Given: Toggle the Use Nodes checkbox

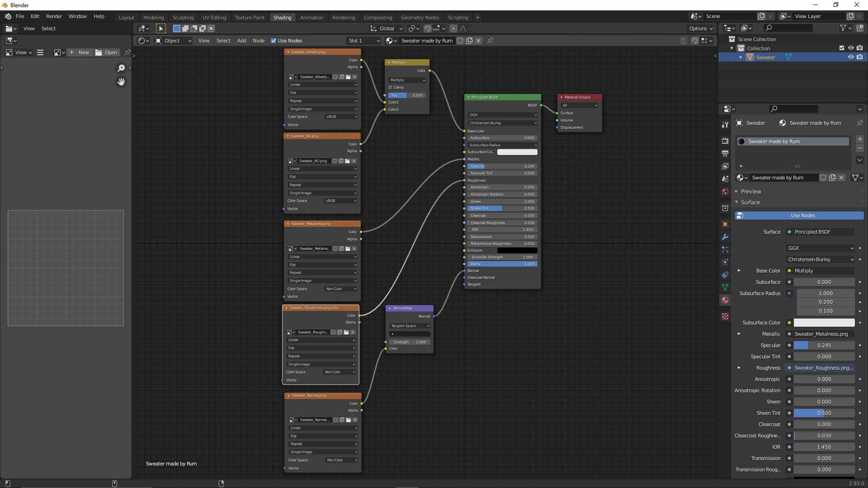Looking at the screenshot, I should tap(274, 41).
